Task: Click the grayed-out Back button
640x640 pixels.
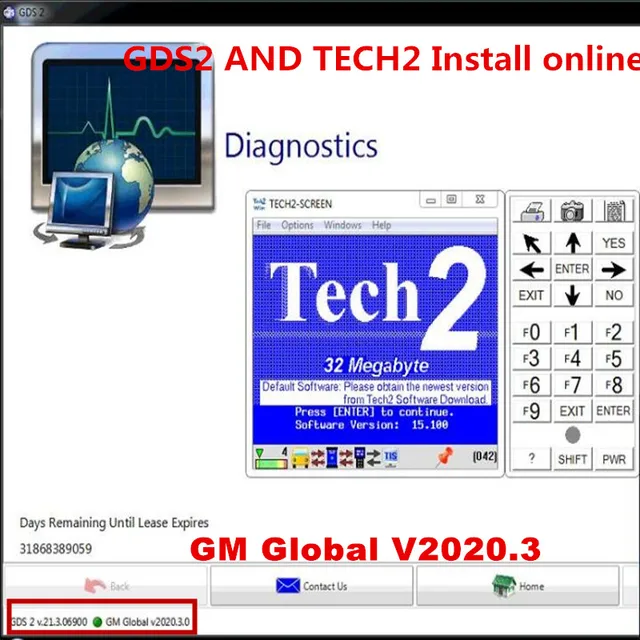Action: coord(106,586)
